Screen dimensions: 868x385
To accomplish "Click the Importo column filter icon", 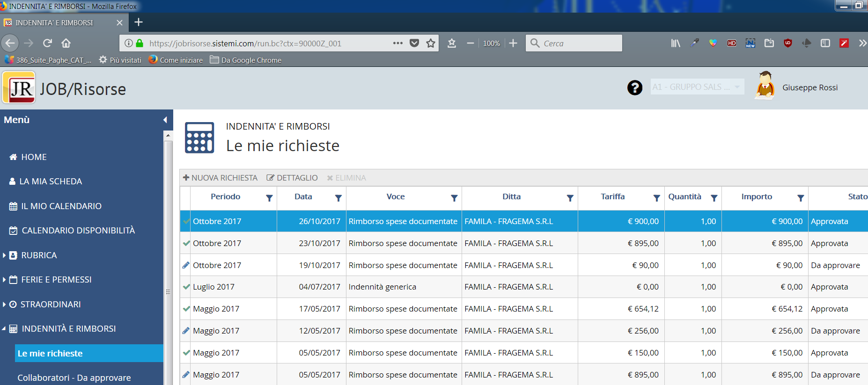I will (801, 198).
